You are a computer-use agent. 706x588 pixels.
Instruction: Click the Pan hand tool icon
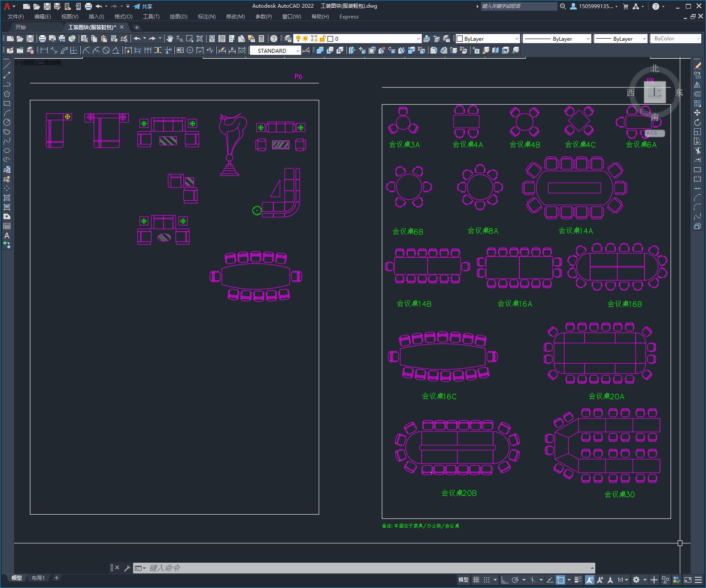click(x=170, y=39)
